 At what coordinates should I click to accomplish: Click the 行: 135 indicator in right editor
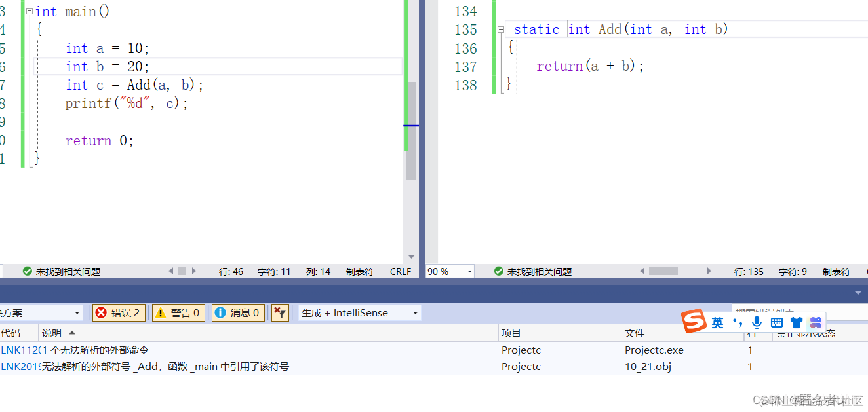(x=749, y=271)
